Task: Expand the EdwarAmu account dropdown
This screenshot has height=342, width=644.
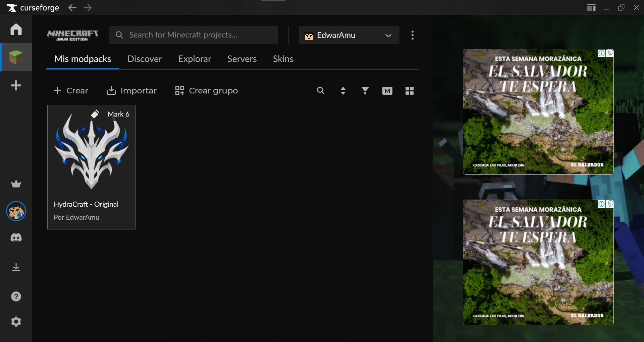Action: pos(349,35)
